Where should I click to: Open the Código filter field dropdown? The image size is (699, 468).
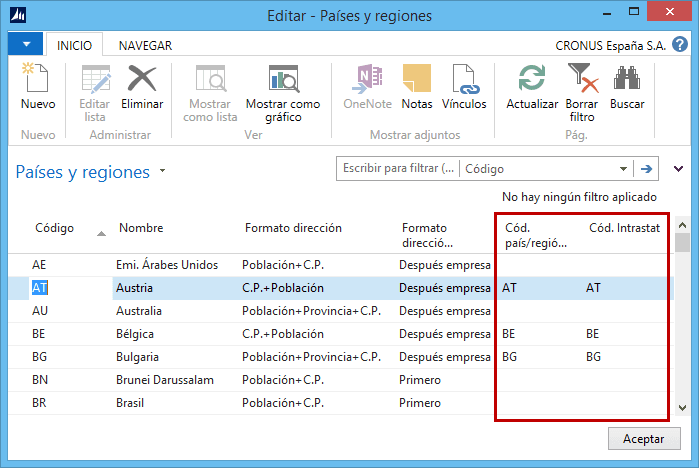coord(623,169)
